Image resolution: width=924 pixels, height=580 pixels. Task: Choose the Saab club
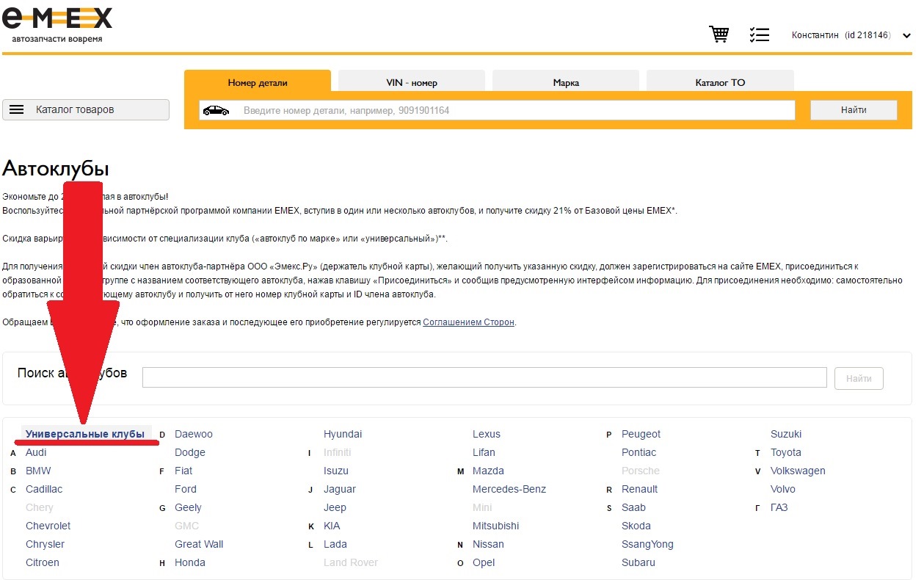(633, 507)
